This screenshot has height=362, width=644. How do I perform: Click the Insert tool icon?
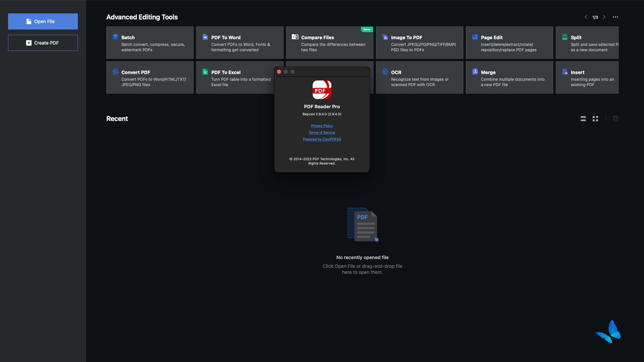[x=565, y=72]
